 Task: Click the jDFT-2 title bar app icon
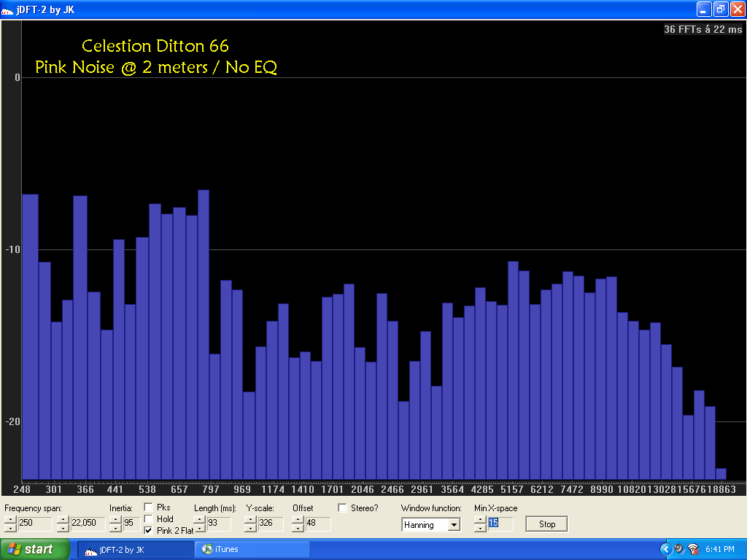(7, 10)
